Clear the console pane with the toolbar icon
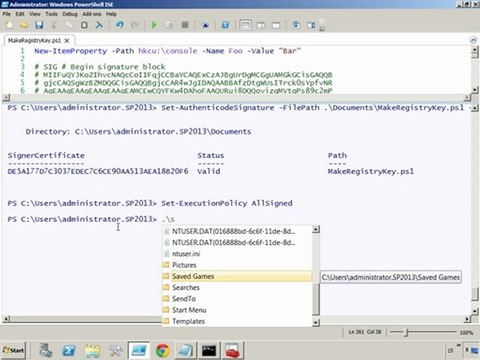The width and height of the screenshot is (480, 360). click(x=99, y=25)
